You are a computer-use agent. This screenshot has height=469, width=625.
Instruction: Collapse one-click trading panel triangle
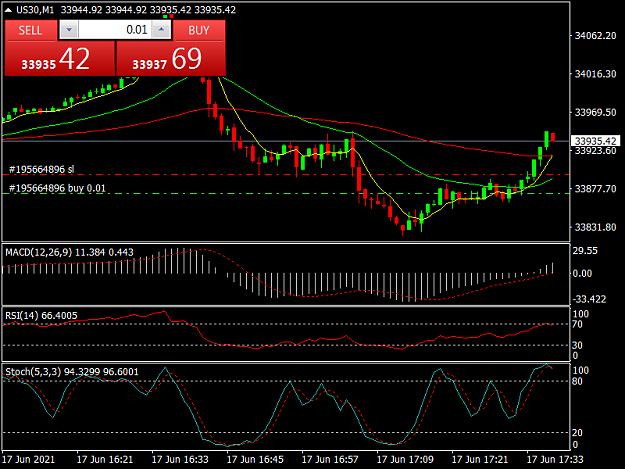(x=8, y=10)
